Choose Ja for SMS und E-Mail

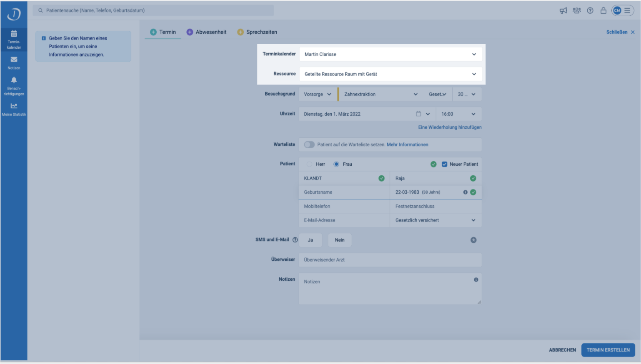pos(310,240)
